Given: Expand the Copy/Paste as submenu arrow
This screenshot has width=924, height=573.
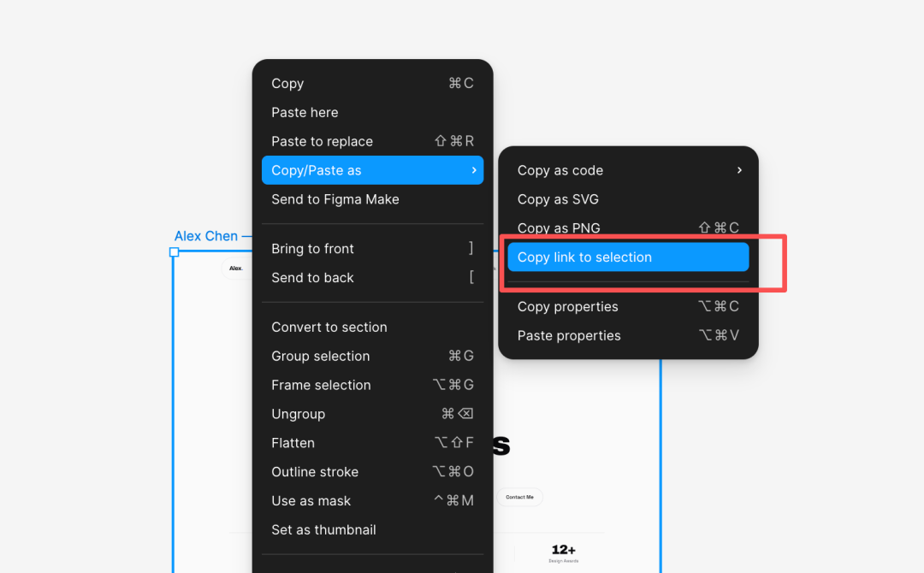Looking at the screenshot, I should coord(474,170).
